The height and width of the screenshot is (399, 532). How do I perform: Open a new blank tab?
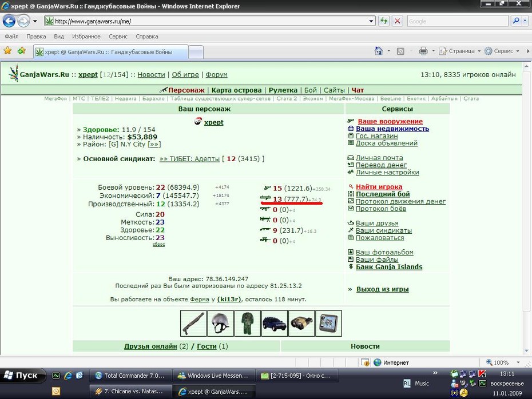click(196, 52)
